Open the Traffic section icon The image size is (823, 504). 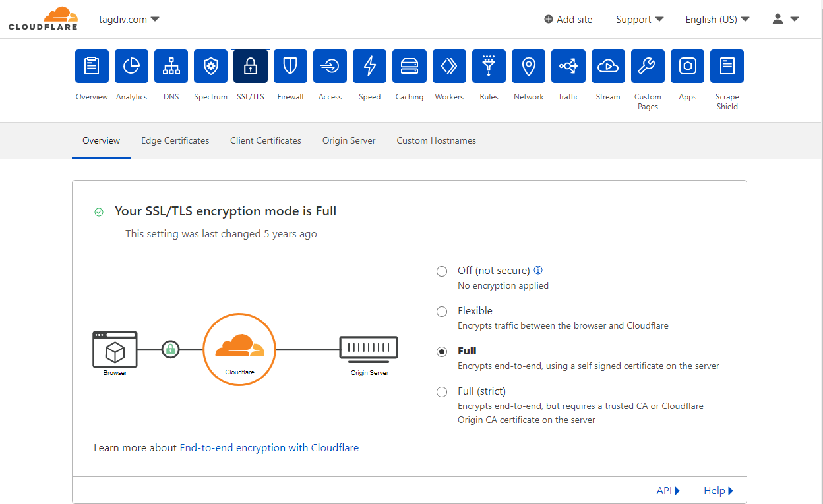click(568, 66)
